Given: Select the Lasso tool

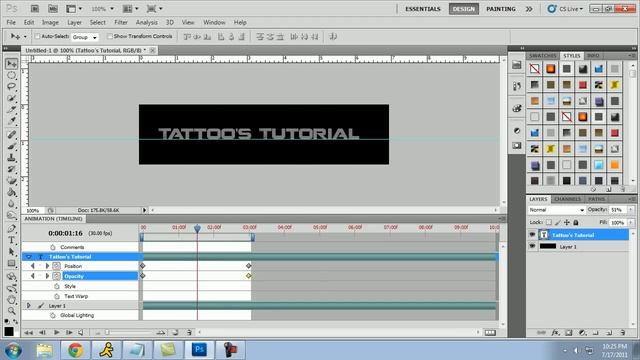Looking at the screenshot, I should (11, 87).
